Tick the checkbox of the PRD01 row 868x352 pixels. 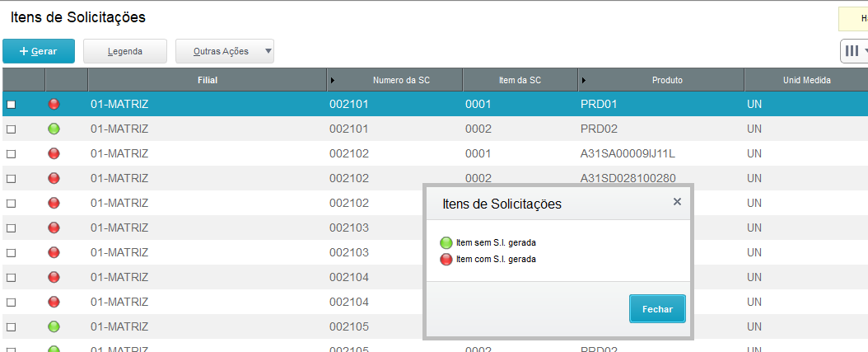(11, 104)
